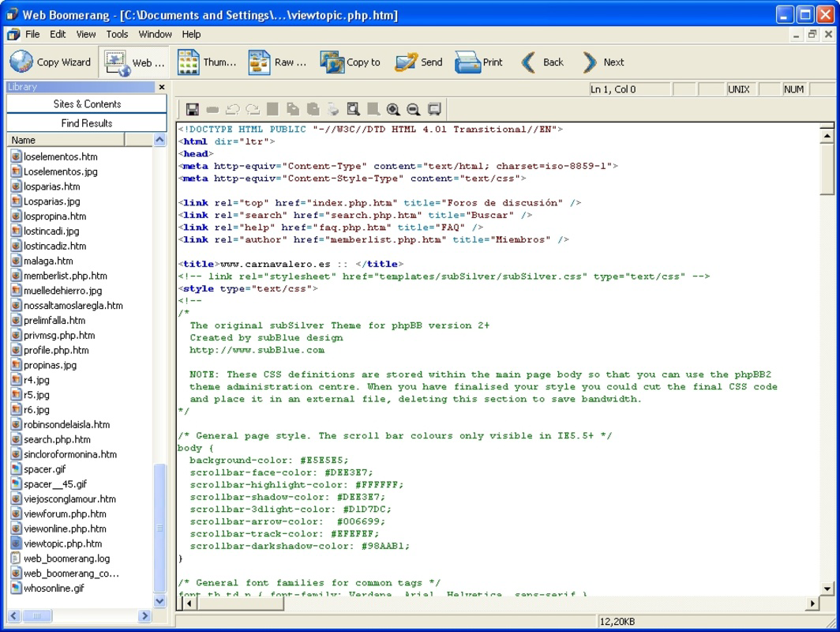840x632 pixels.
Task: Click library list scroll down arrow
Action: [159, 601]
